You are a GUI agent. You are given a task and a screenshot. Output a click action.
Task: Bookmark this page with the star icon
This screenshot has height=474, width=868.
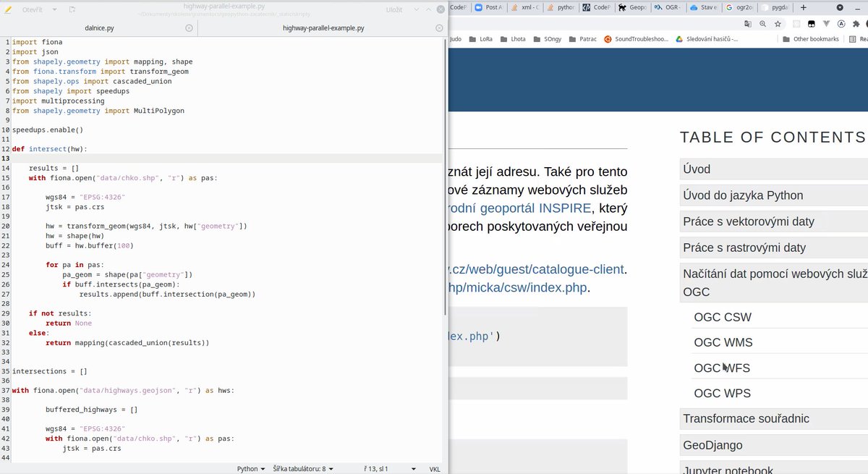click(778, 23)
